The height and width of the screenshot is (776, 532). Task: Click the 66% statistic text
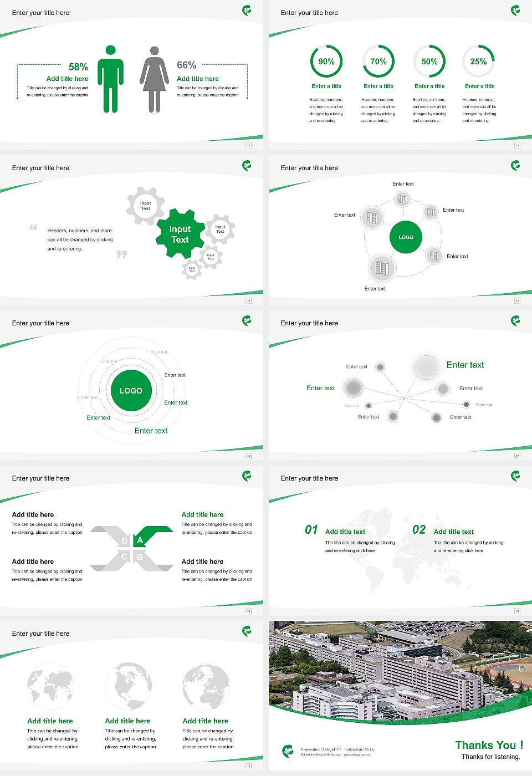187,65
